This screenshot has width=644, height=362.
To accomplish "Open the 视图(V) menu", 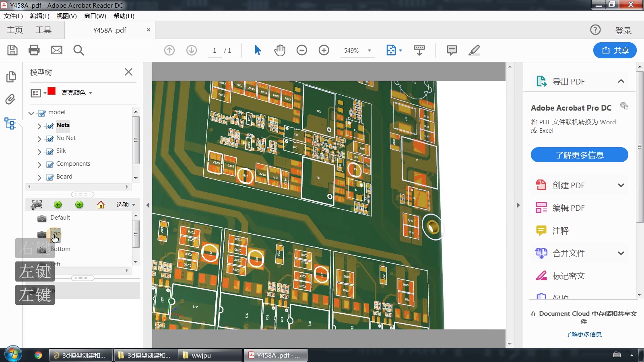I will 67,16.
